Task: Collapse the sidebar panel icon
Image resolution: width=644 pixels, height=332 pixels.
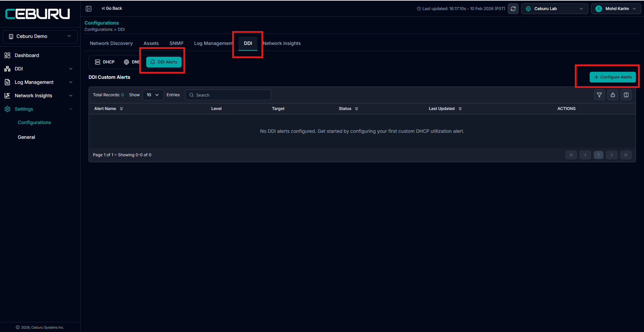Action: [89, 9]
